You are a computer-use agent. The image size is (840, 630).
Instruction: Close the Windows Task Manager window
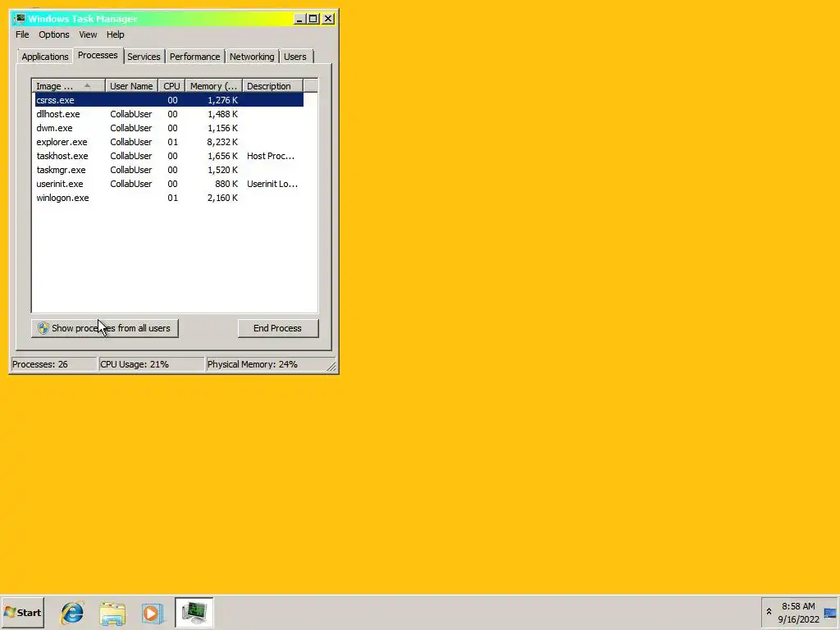(328, 19)
